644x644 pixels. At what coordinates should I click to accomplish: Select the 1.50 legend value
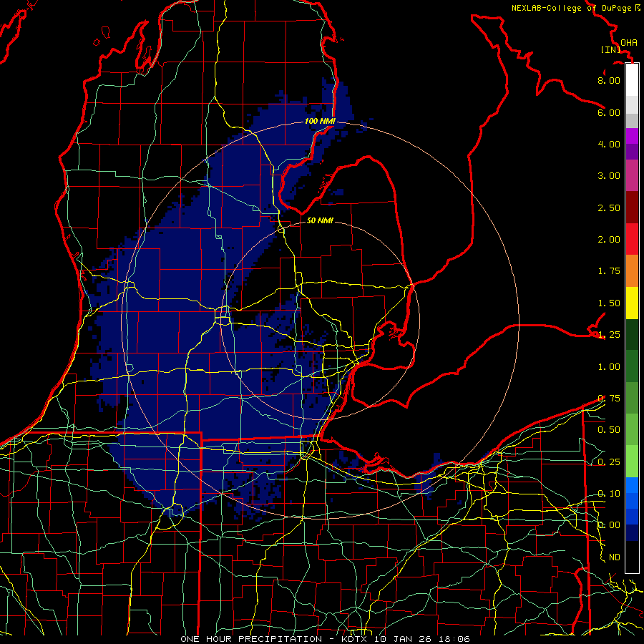pos(609,303)
